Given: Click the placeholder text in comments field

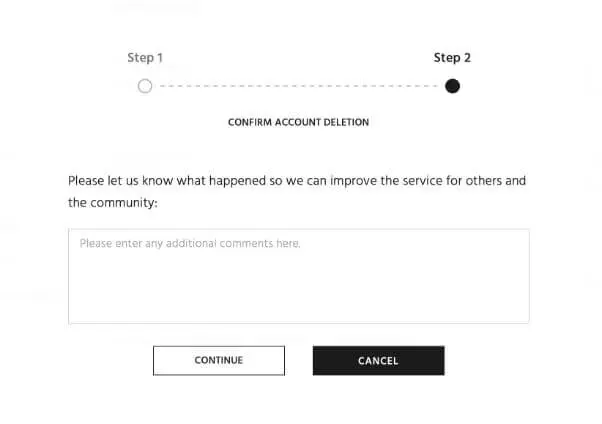Looking at the screenshot, I should tap(190, 243).
